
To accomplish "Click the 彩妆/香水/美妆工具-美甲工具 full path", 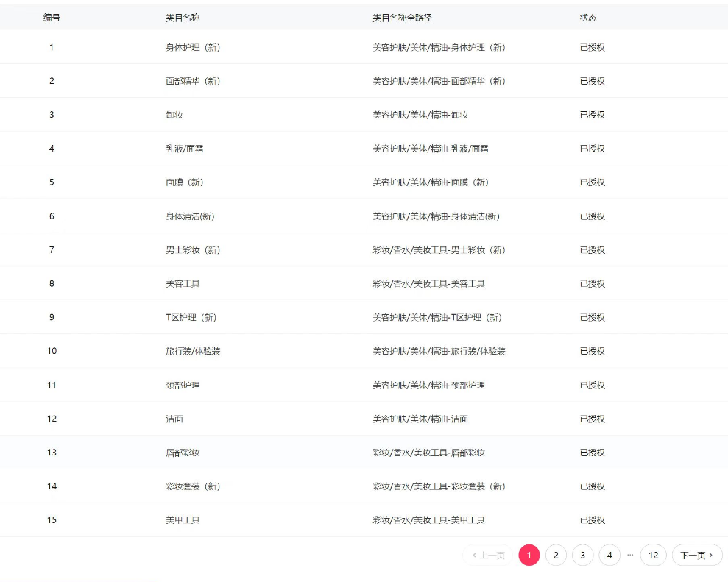I will [428, 520].
